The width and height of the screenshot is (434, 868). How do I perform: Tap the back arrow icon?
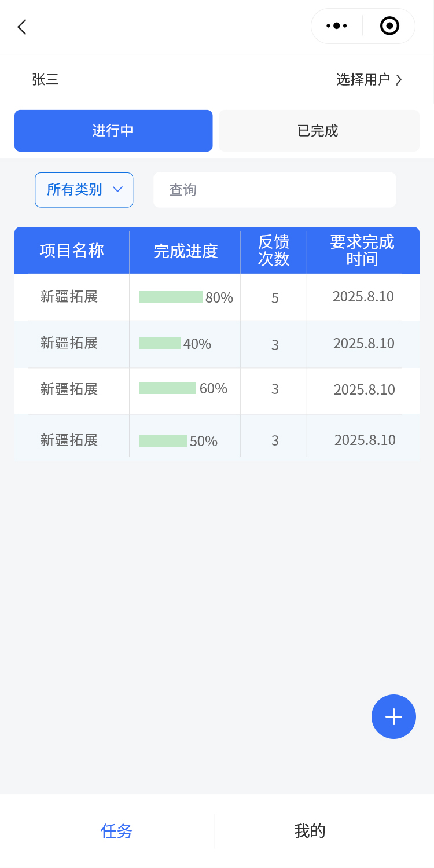[x=22, y=27]
